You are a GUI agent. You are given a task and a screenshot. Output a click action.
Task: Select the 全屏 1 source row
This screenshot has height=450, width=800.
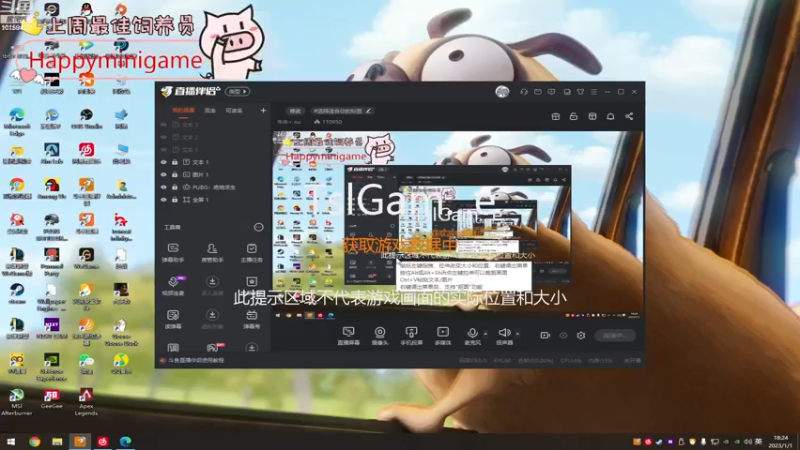pos(213,200)
